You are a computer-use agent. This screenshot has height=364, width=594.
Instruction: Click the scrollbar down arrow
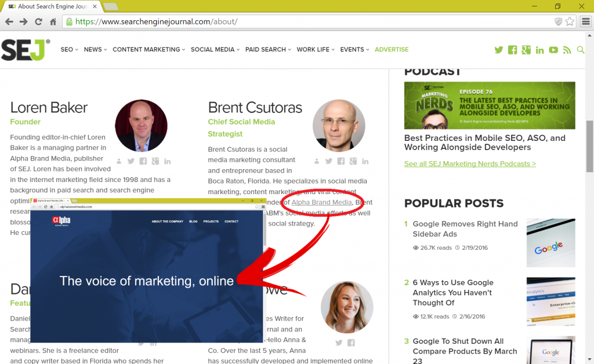[589, 359]
